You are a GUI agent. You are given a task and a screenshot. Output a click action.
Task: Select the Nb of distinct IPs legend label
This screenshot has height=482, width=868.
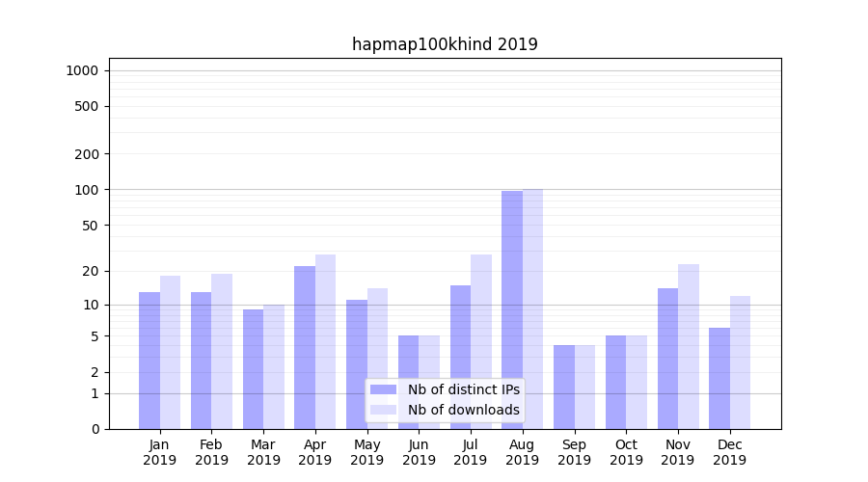463,389
